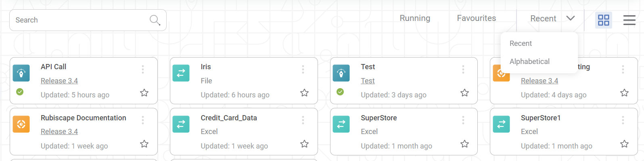This screenshot has width=644, height=161.
Task: Click the Iris dataset transfer icon
Action: (181, 73)
